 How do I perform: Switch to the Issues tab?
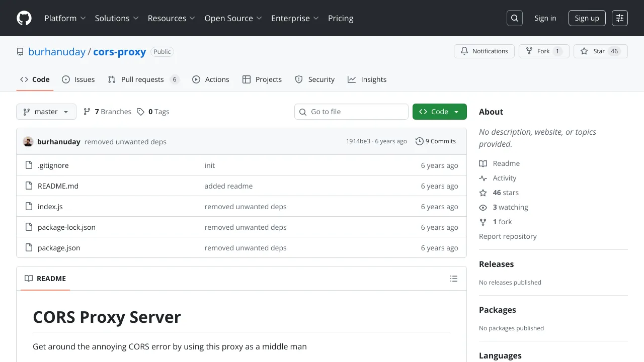click(78, 79)
